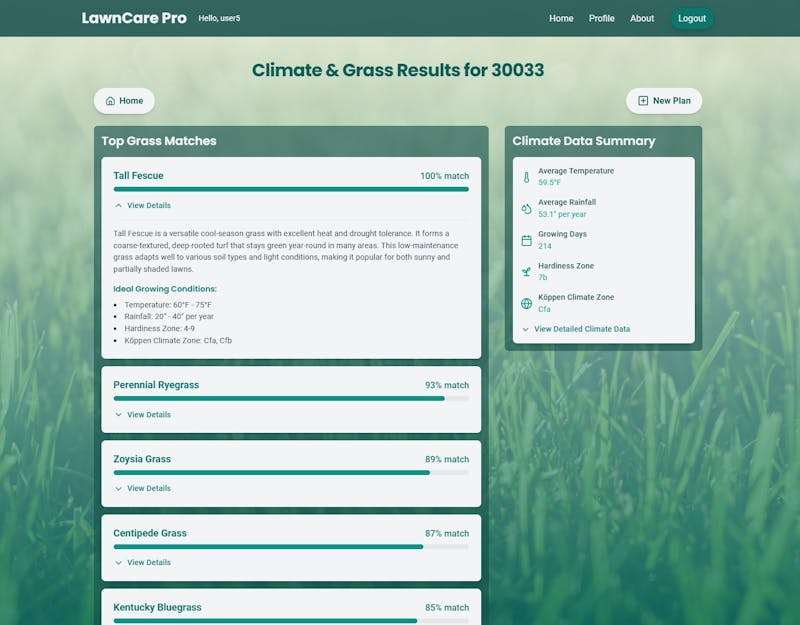Viewport: 800px width, 625px height.
Task: Click the Logout button
Action: point(692,18)
